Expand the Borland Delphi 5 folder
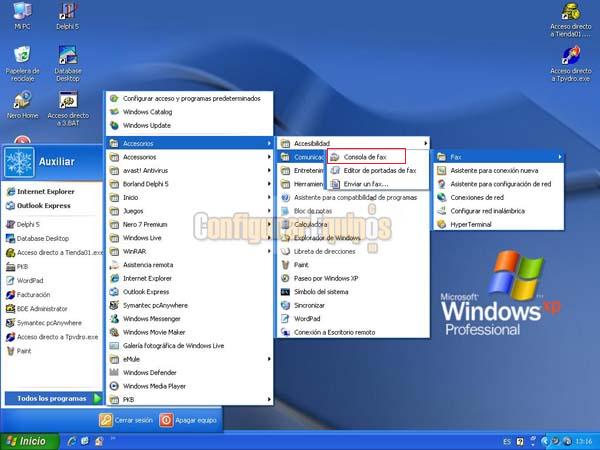The width and height of the screenshot is (600, 450). click(190, 184)
